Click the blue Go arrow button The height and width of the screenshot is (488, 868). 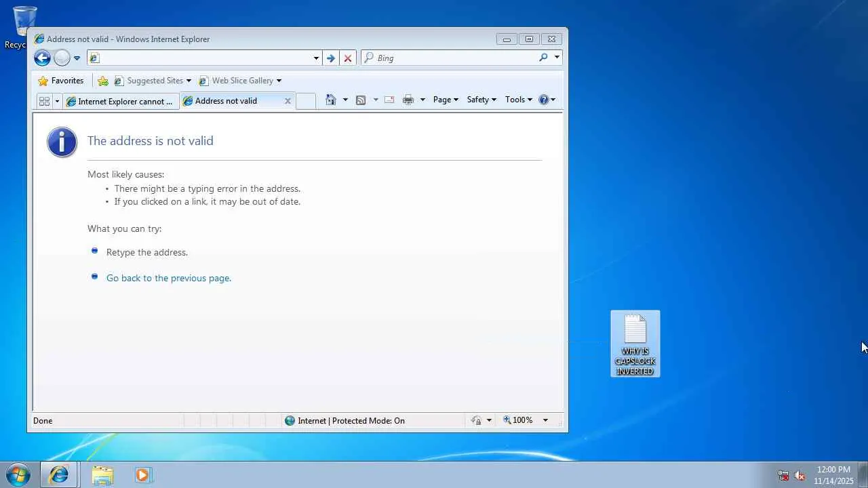pos(331,58)
